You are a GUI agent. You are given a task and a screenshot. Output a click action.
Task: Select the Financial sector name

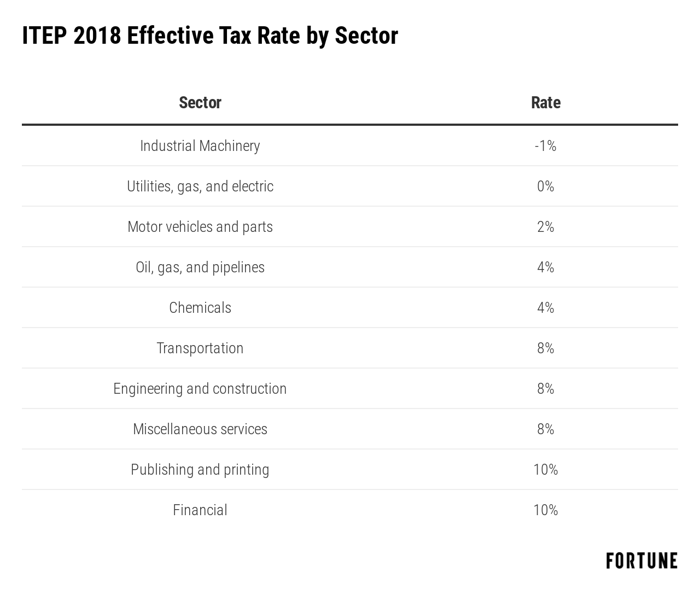coord(200,510)
